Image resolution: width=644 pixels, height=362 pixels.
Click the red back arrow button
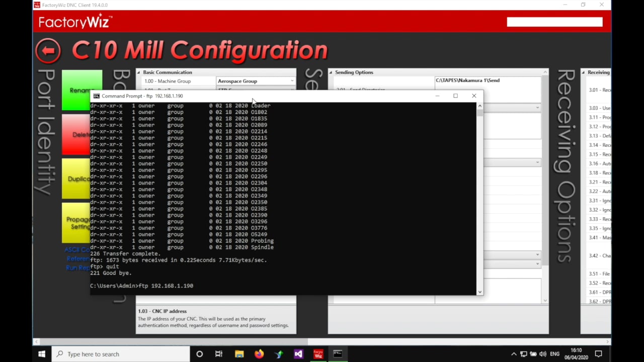point(48,51)
